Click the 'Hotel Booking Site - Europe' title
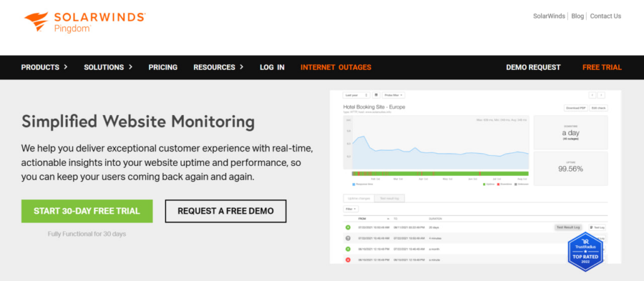 click(x=374, y=107)
